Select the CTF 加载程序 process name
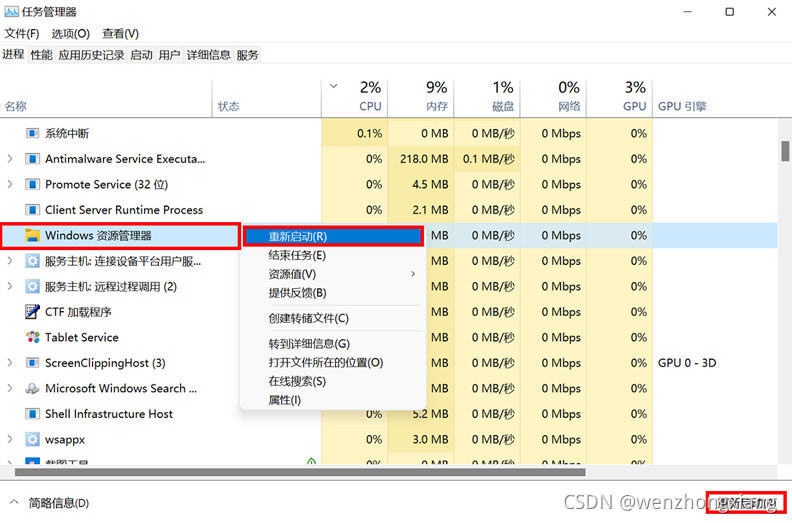 tap(78, 312)
